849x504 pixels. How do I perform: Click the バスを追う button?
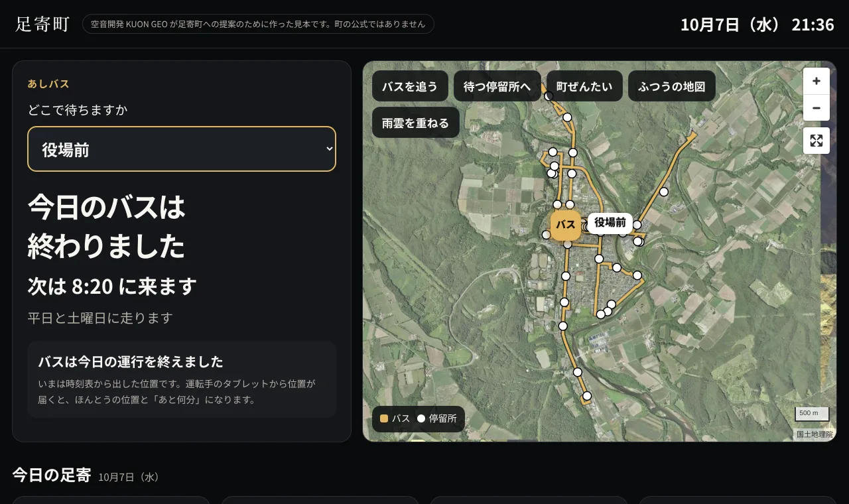point(410,86)
